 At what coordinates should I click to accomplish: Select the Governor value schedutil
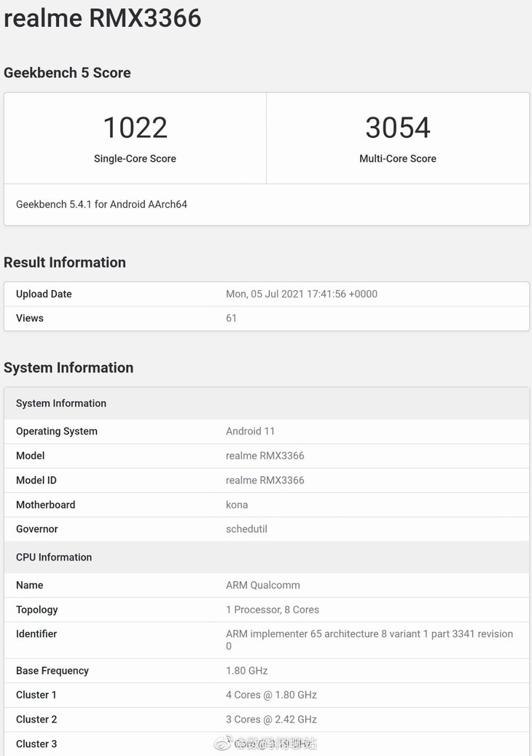(246, 529)
